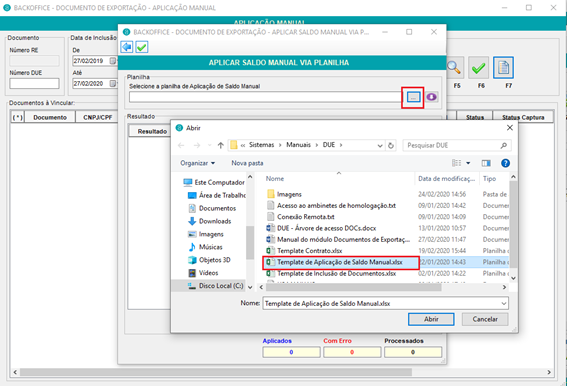The image size is (567, 386).
Task: Select Músicas in navigation pane
Action: (x=205, y=247)
